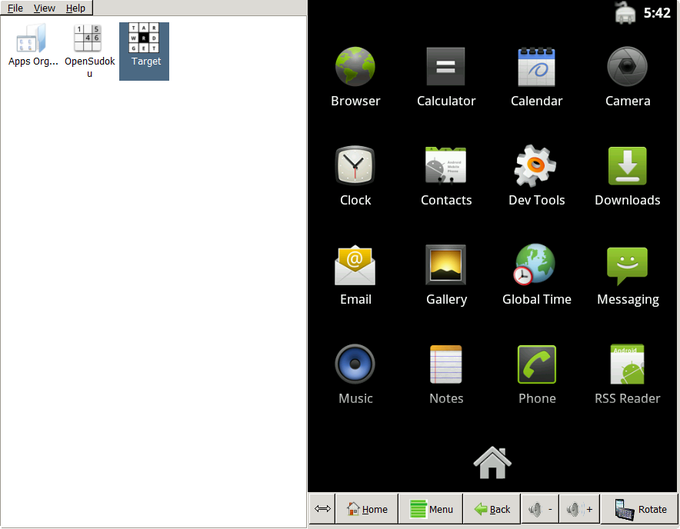Open the Gallery app
This screenshot has height=529, width=680.
tap(446, 275)
